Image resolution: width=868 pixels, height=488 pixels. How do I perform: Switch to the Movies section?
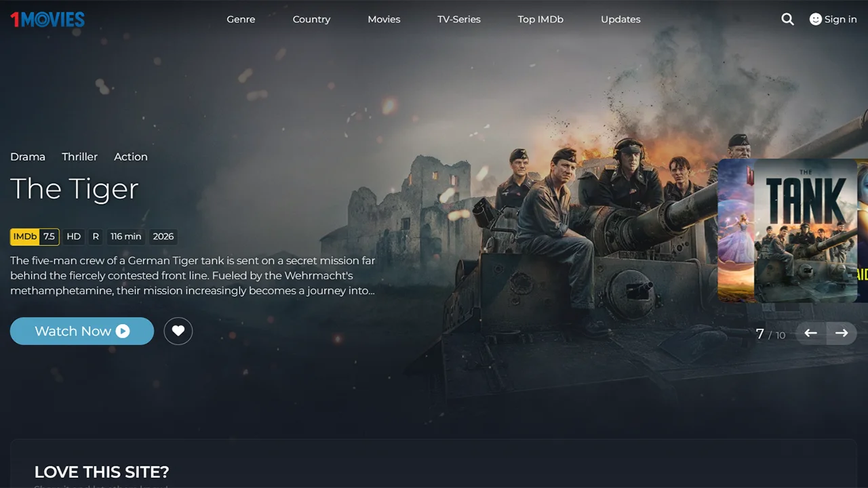384,19
